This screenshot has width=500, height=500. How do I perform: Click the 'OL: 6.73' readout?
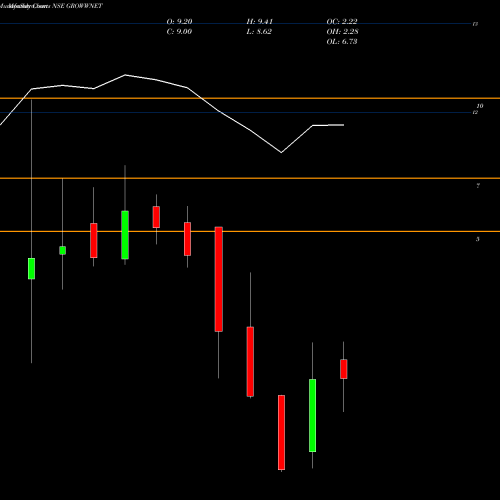click(342, 42)
